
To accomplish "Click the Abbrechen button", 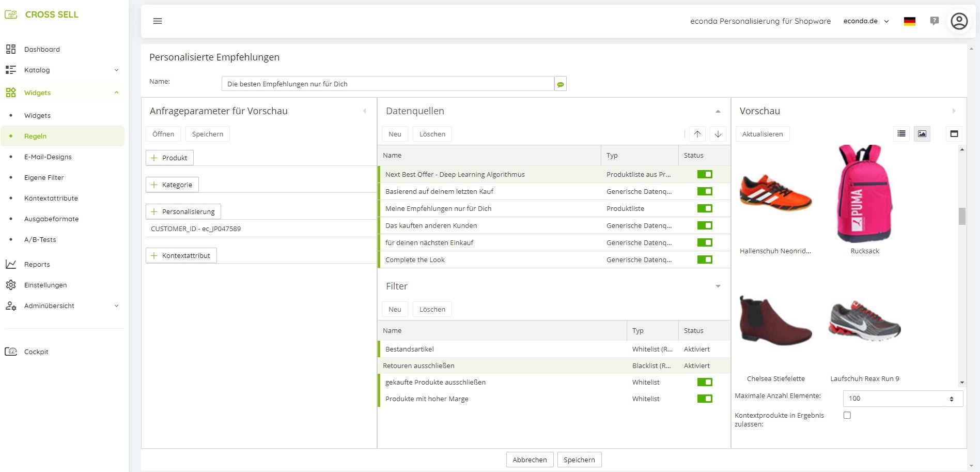I will pyautogui.click(x=530, y=460).
